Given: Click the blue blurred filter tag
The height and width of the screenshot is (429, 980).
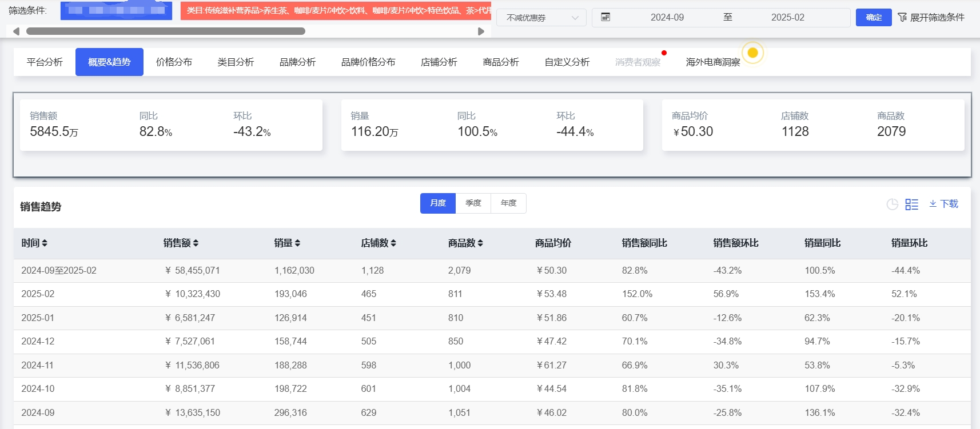Looking at the screenshot, I should (x=116, y=10).
